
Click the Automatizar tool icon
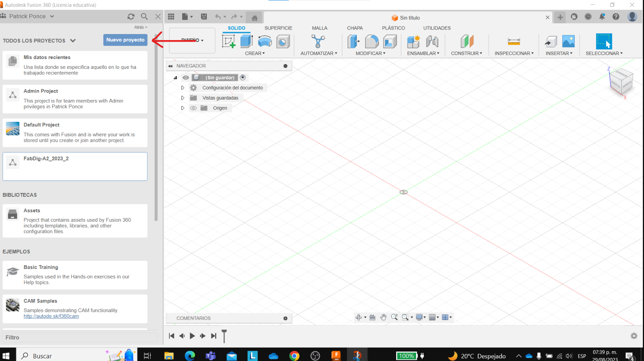(x=318, y=41)
